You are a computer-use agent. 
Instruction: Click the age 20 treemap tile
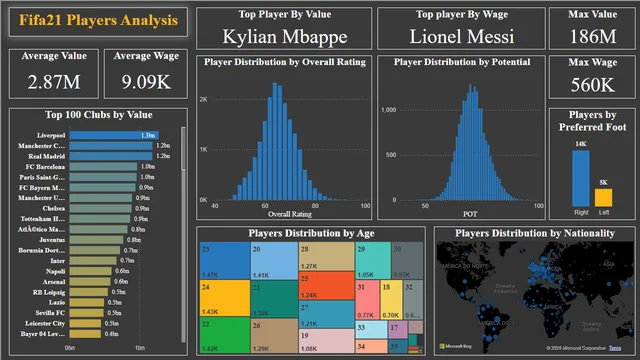274,260
